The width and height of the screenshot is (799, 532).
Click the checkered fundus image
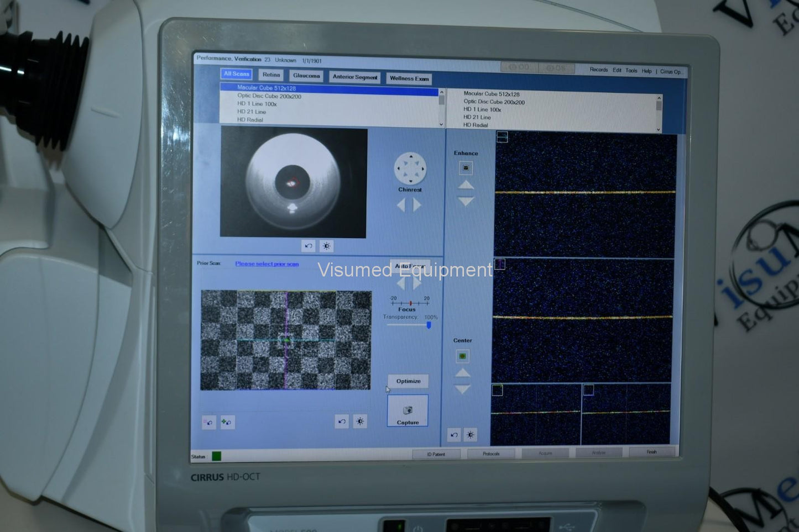click(286, 340)
